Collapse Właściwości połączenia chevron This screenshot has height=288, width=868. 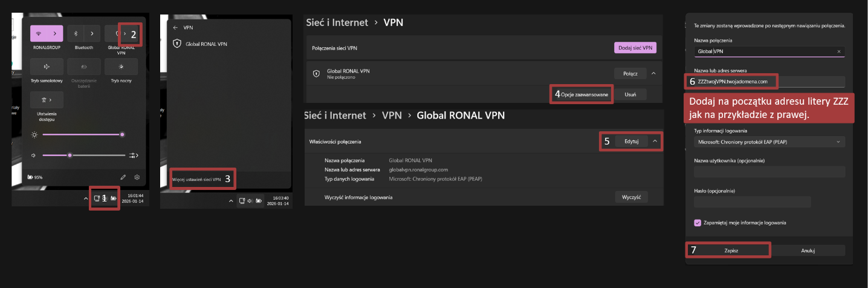point(655,140)
